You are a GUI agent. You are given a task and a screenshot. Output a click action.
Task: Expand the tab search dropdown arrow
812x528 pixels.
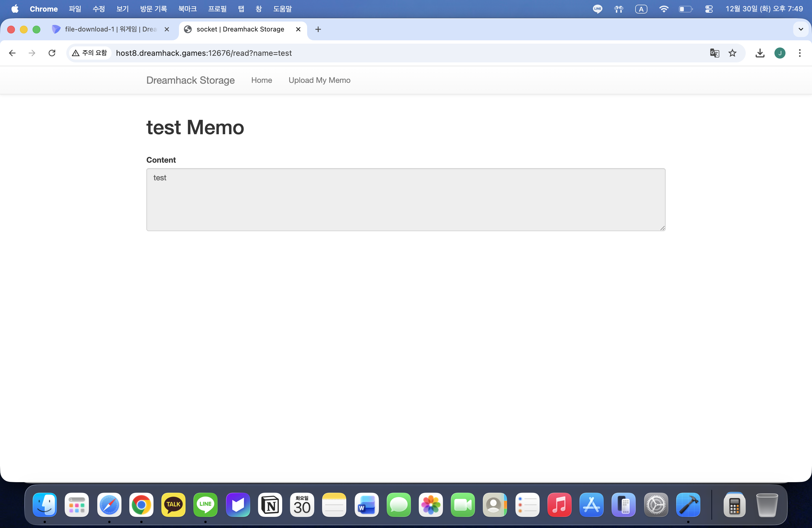click(801, 29)
